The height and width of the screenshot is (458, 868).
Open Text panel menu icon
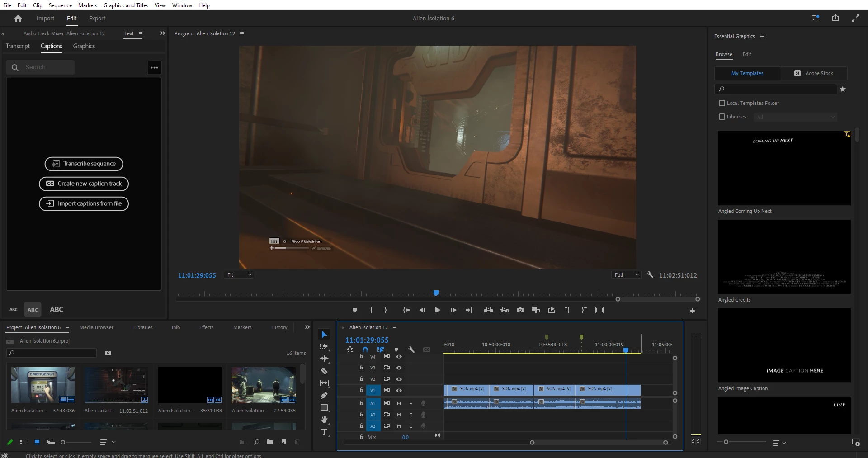141,33
